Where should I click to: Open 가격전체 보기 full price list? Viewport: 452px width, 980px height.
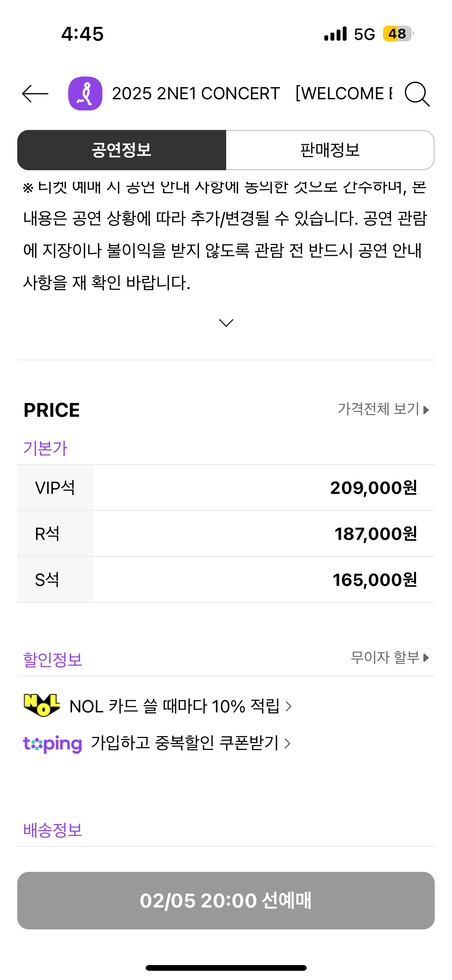pos(383,409)
